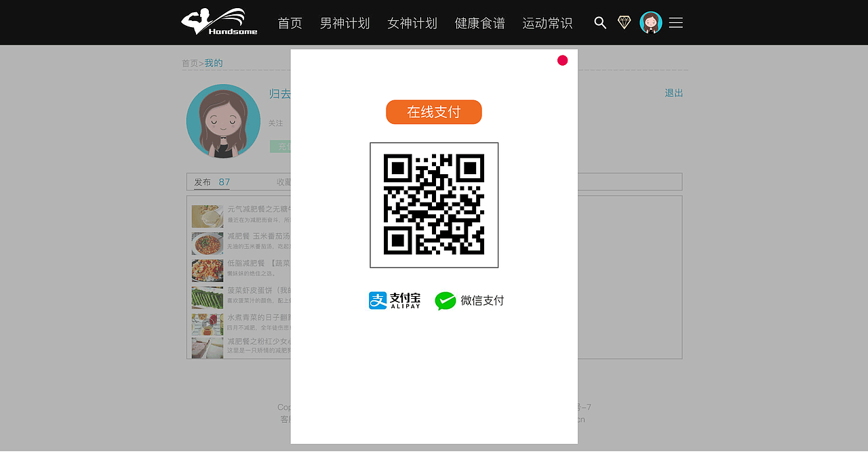Open post title 低脂减肥餐
The image size is (868, 452).
pyautogui.click(x=258, y=263)
